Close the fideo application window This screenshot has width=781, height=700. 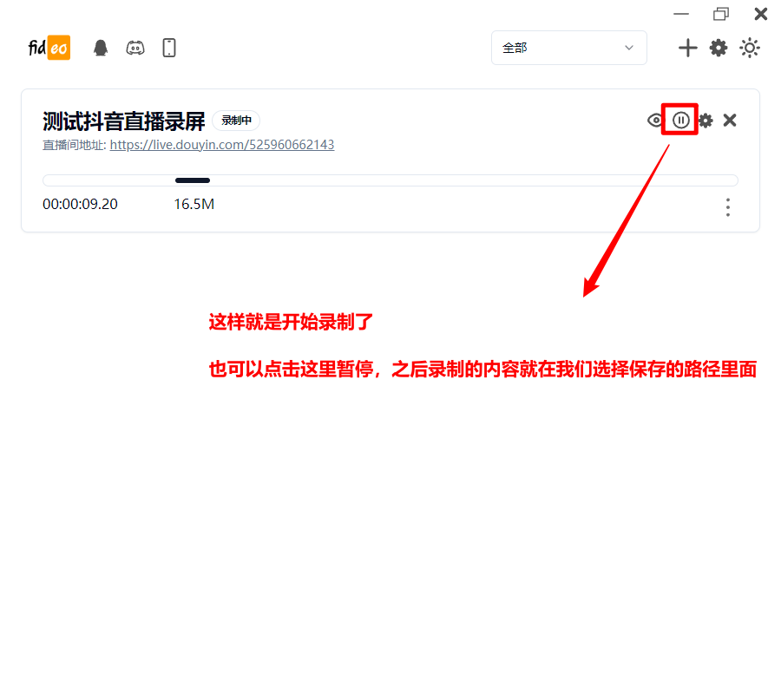click(760, 14)
